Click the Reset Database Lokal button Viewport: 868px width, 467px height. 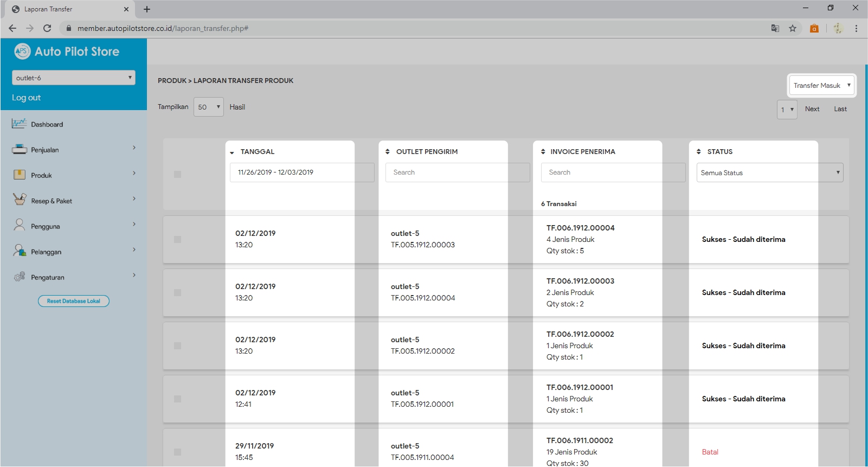tap(74, 301)
